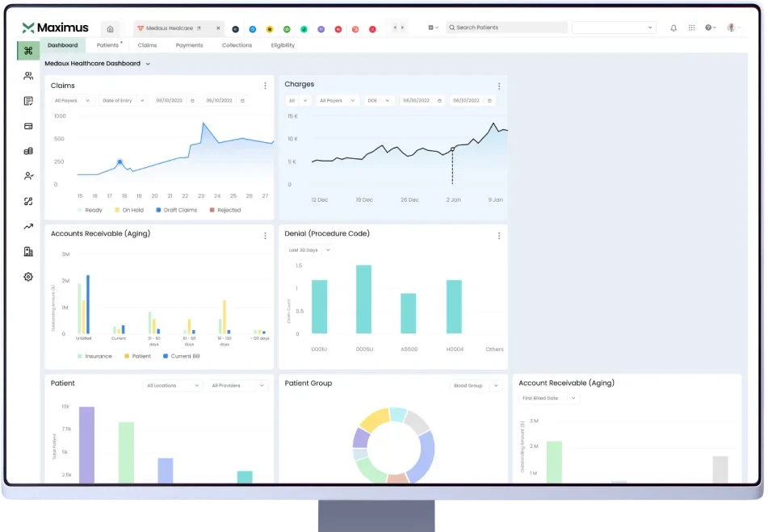Open the Last 30 Days dropdown

pos(307,250)
